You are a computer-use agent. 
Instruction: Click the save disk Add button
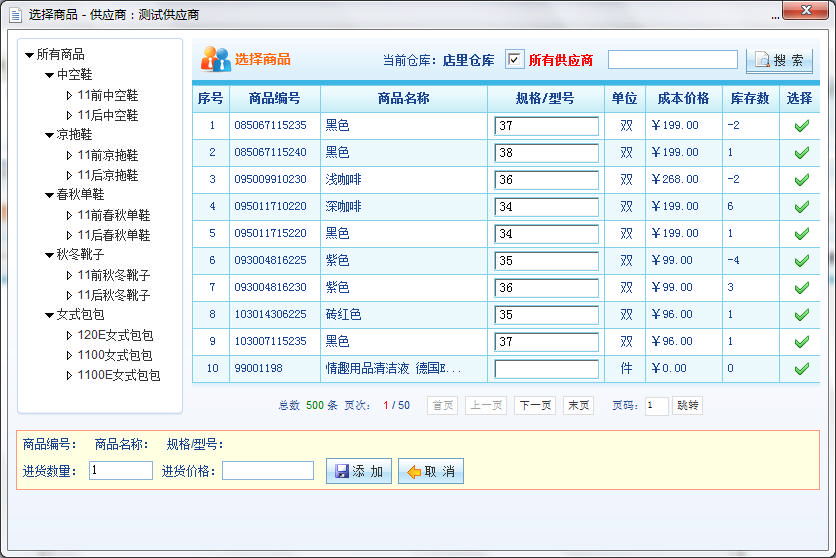point(359,471)
